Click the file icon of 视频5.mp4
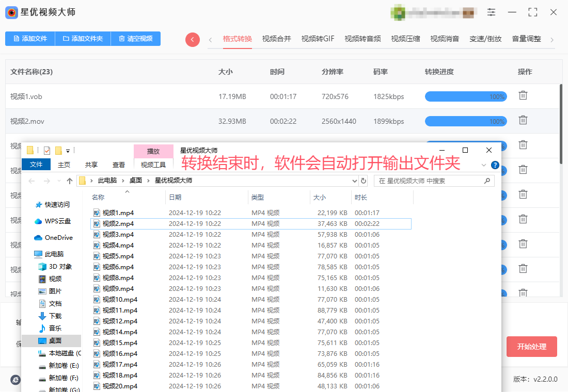The width and height of the screenshot is (568, 392). [97, 256]
